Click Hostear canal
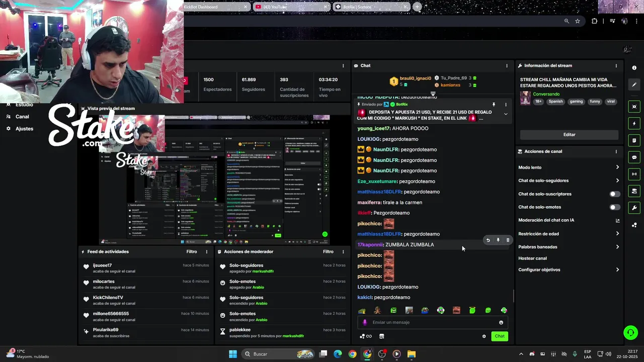Image resolution: width=644 pixels, height=362 pixels. point(532,258)
